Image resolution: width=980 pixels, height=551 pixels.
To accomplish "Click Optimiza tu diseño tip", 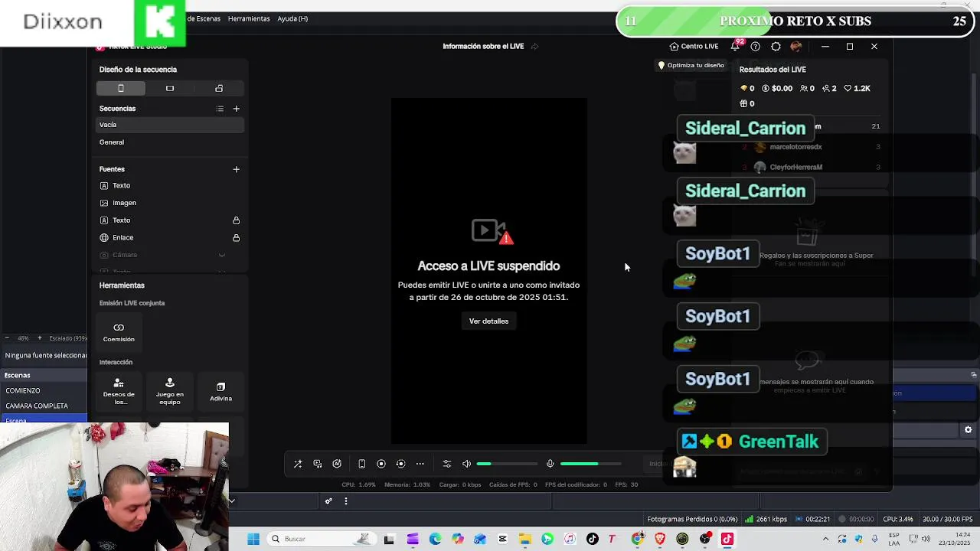I will tap(691, 65).
